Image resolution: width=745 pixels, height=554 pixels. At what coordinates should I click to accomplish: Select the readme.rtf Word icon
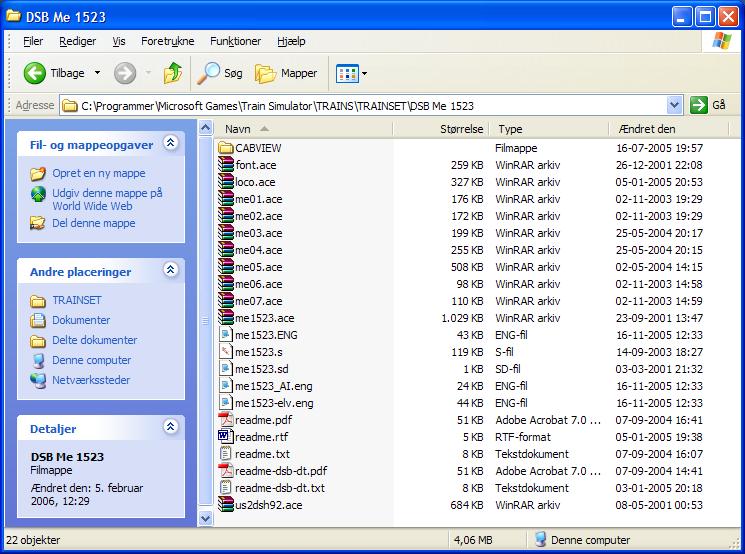coord(226,437)
